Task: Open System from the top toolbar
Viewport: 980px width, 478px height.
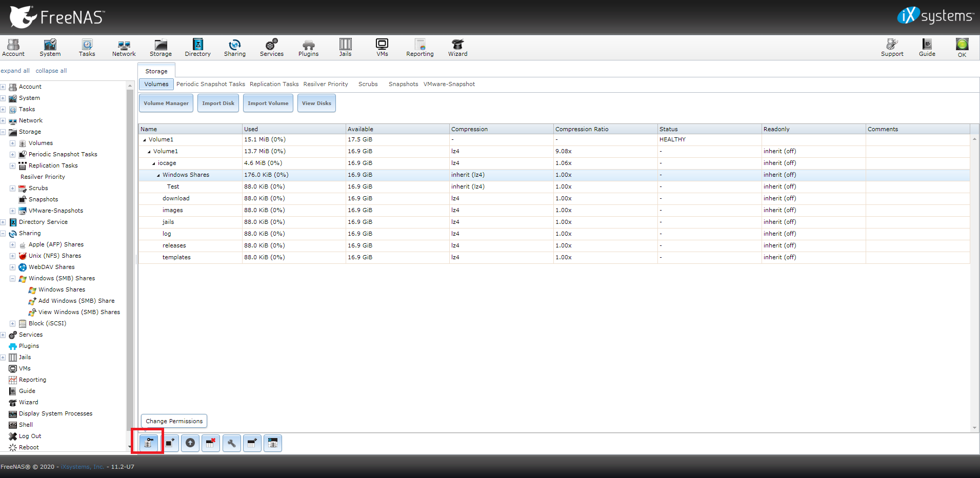Action: pyautogui.click(x=50, y=47)
